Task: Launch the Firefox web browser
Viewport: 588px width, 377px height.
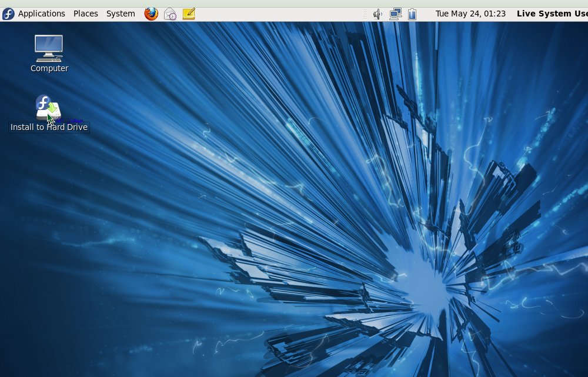Action: [x=151, y=14]
